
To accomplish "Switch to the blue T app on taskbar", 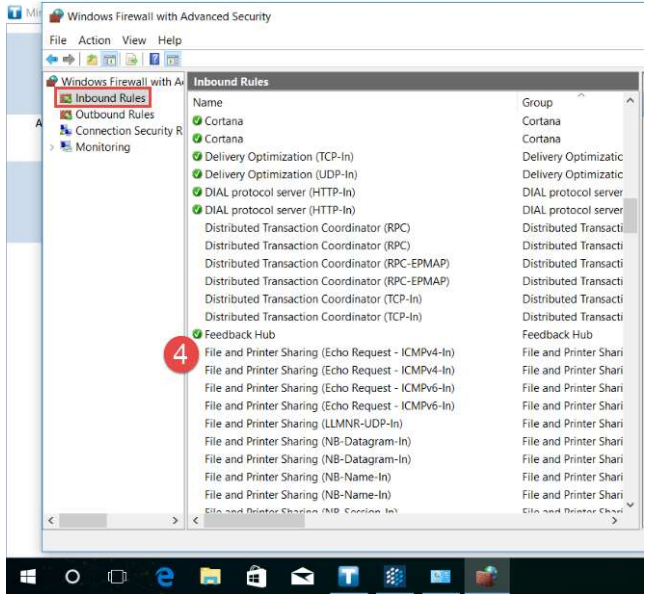I will 349,576.
